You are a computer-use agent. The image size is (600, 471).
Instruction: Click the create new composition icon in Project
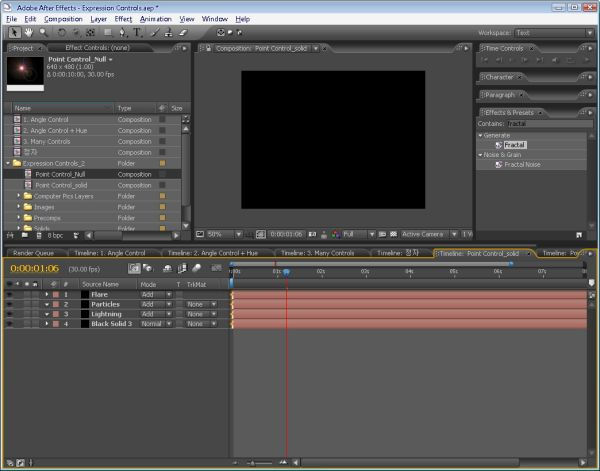39,236
